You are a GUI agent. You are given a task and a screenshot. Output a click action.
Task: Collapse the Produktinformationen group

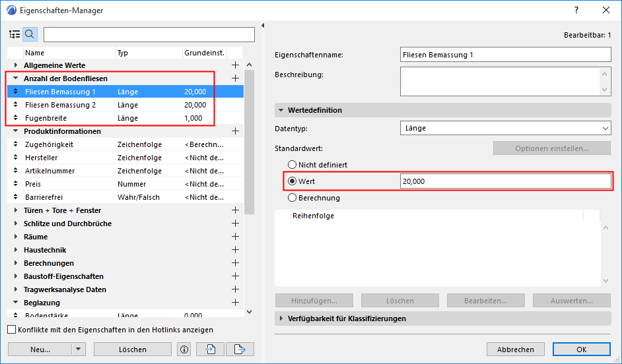point(16,131)
